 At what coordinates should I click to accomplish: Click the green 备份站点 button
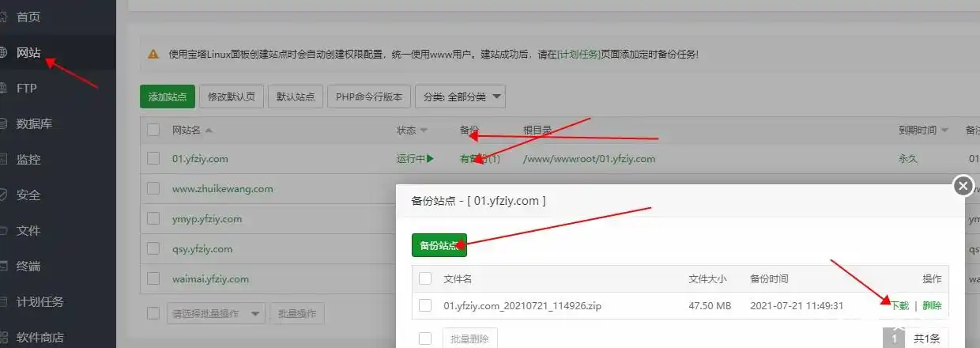pyautogui.click(x=439, y=245)
